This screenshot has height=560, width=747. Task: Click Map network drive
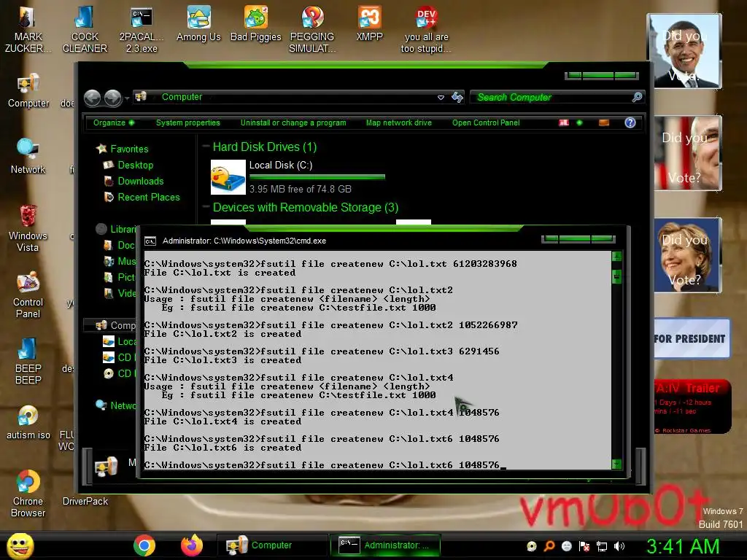coord(399,122)
